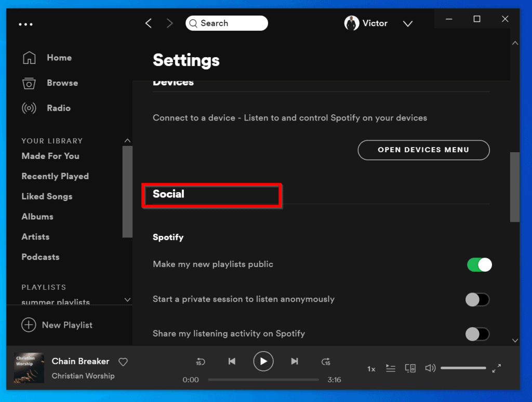Open Podcasts in library
Viewport: 532px width, 402px height.
41,257
